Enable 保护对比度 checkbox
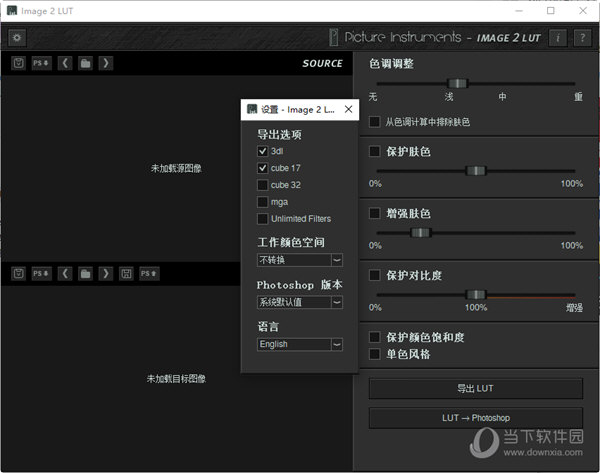 pos(375,275)
